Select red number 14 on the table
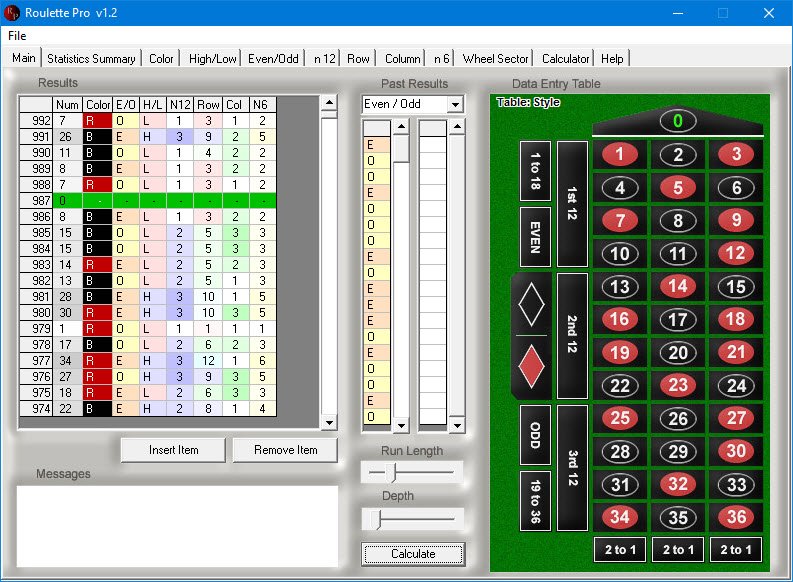 point(678,286)
